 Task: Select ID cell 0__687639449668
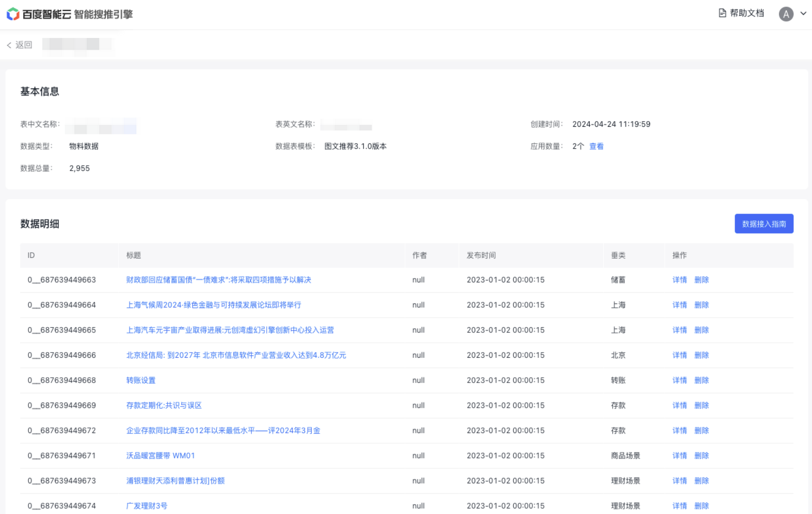tap(62, 380)
